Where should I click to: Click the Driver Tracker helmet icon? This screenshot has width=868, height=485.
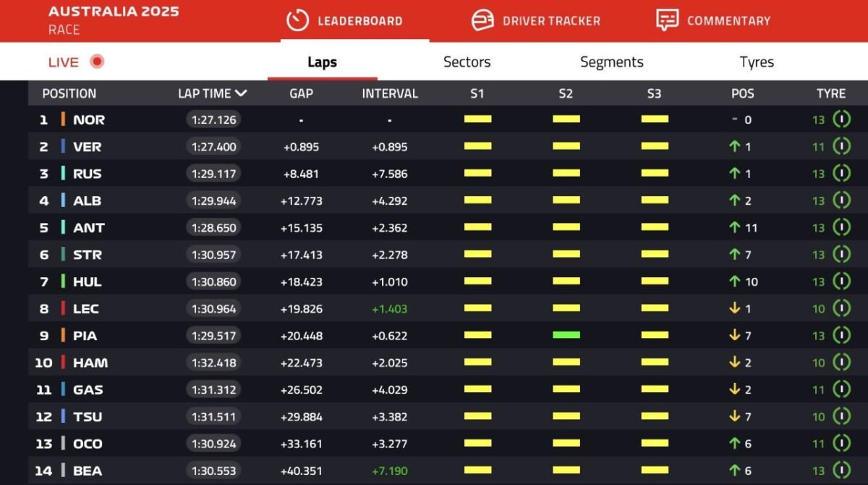(x=482, y=20)
